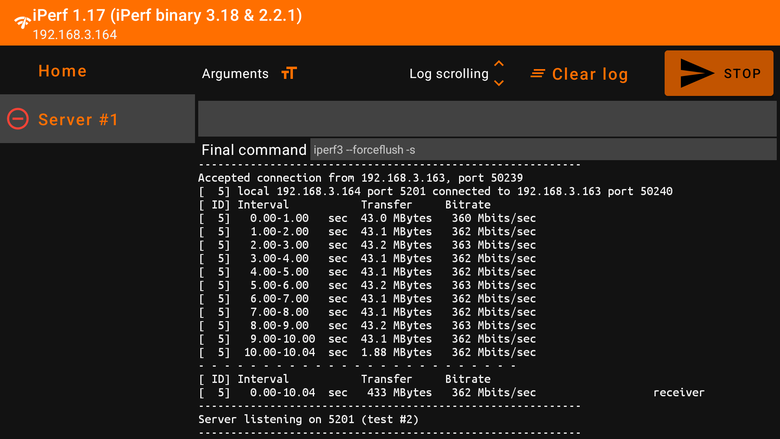Move log scrolling up with the up chevron
The height and width of the screenshot is (439, 780).
click(499, 64)
